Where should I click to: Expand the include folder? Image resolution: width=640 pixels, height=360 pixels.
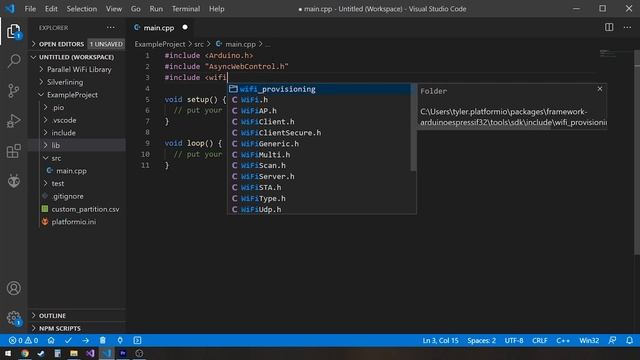[x=76, y=133]
